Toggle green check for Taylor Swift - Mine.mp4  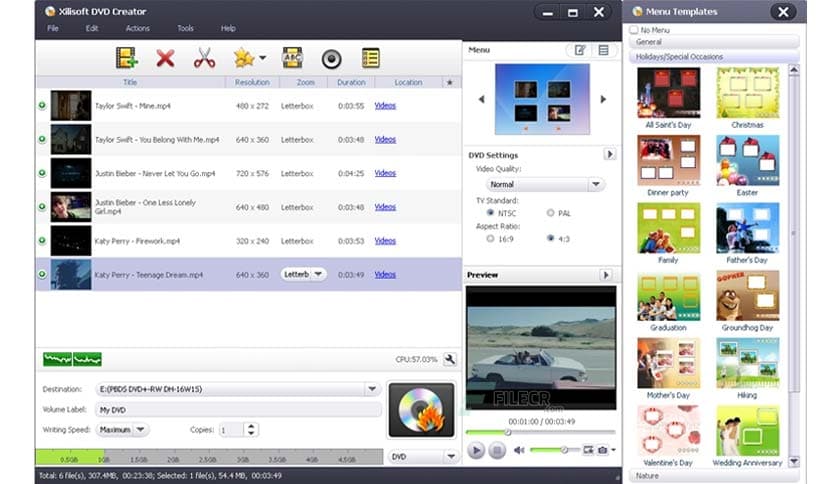click(42, 106)
